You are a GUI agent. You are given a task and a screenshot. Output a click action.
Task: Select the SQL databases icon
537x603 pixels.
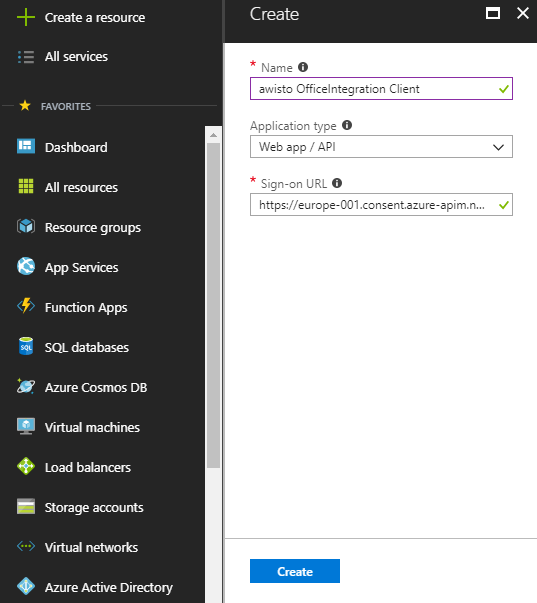click(x=26, y=346)
